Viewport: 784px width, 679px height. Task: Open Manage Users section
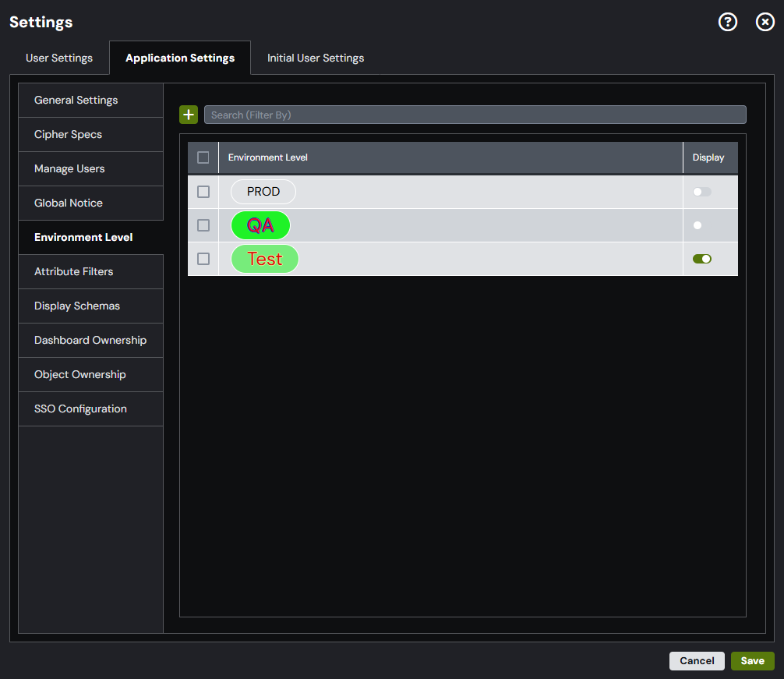pyautogui.click(x=91, y=168)
